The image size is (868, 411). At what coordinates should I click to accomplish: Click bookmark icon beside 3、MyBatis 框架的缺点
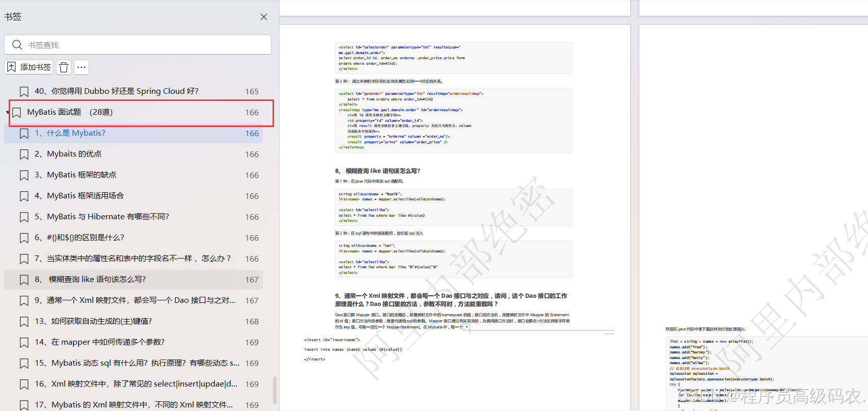point(24,175)
